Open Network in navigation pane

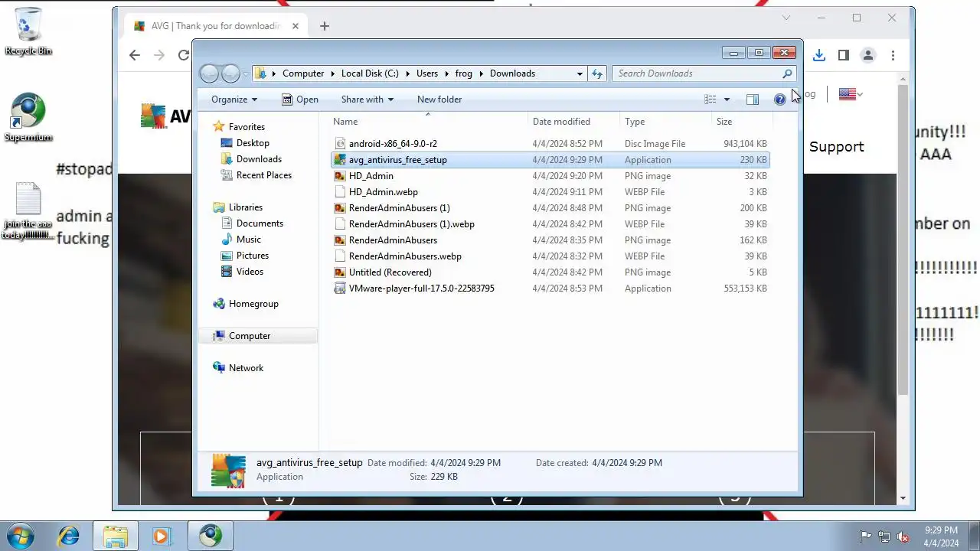pos(245,368)
